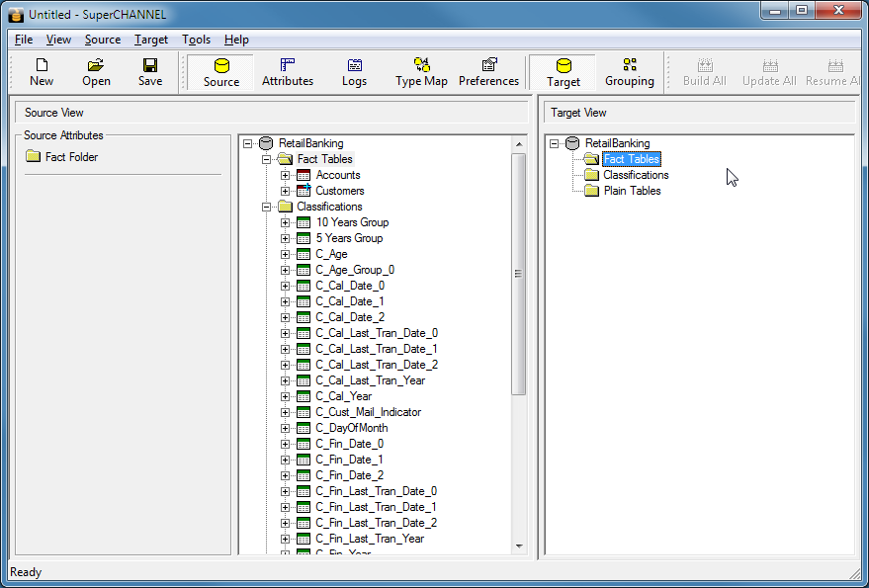
Task: Click the Fact Folder in Source Attributes
Action: [71, 157]
